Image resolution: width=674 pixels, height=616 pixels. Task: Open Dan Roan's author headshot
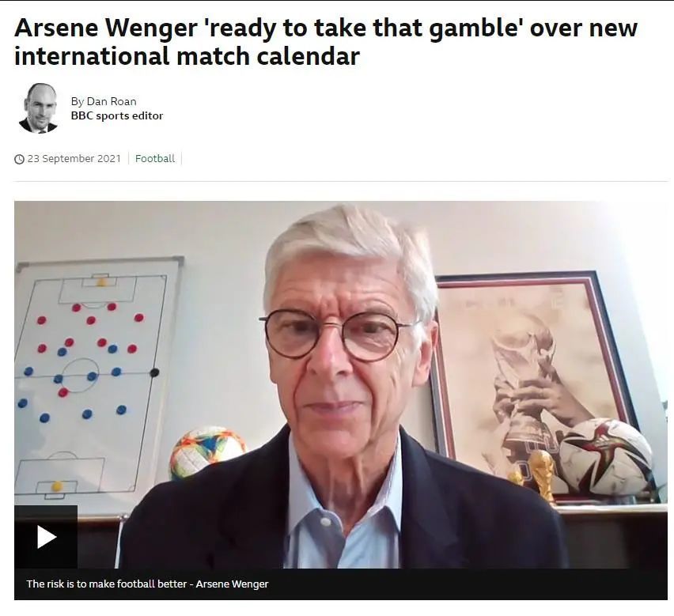[38, 108]
